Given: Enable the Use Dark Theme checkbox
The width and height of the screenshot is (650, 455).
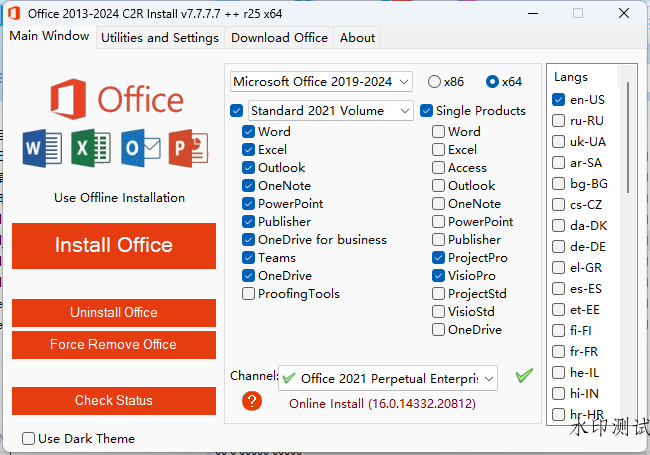Looking at the screenshot, I should click(28, 438).
